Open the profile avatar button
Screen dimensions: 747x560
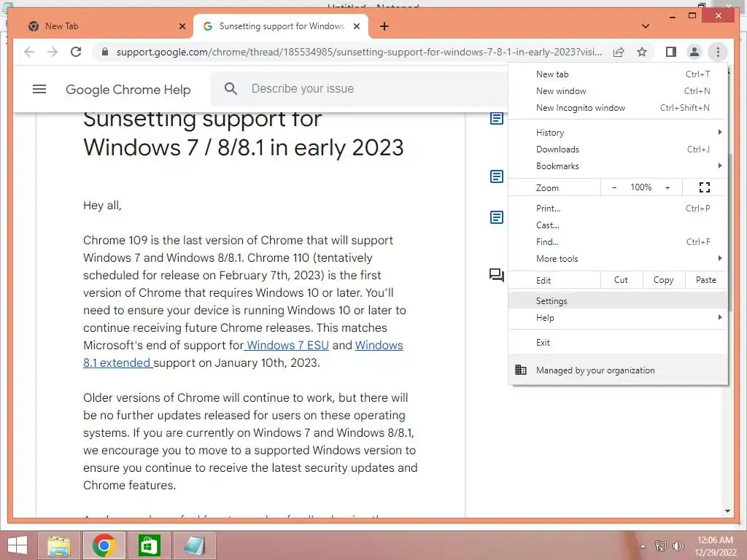694,52
